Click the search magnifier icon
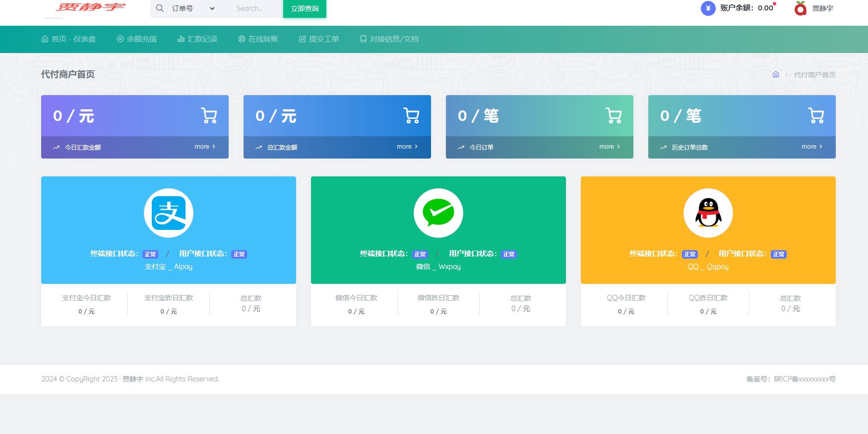 160,8
